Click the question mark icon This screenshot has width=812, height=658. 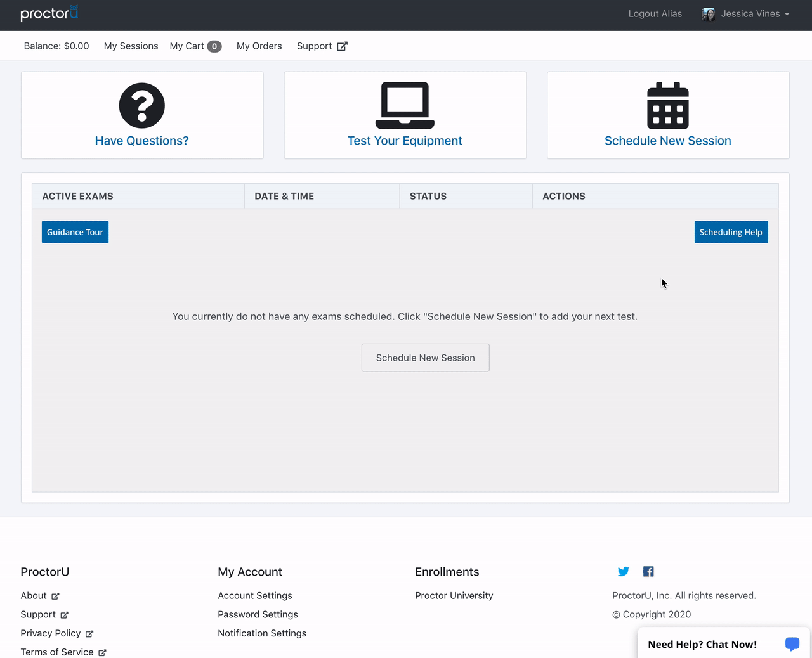[142, 106]
